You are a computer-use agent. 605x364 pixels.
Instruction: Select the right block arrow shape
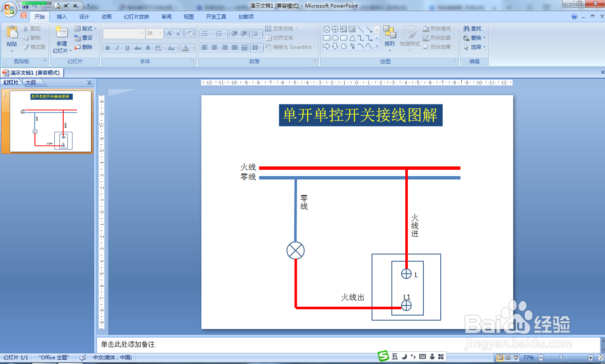tap(327, 46)
